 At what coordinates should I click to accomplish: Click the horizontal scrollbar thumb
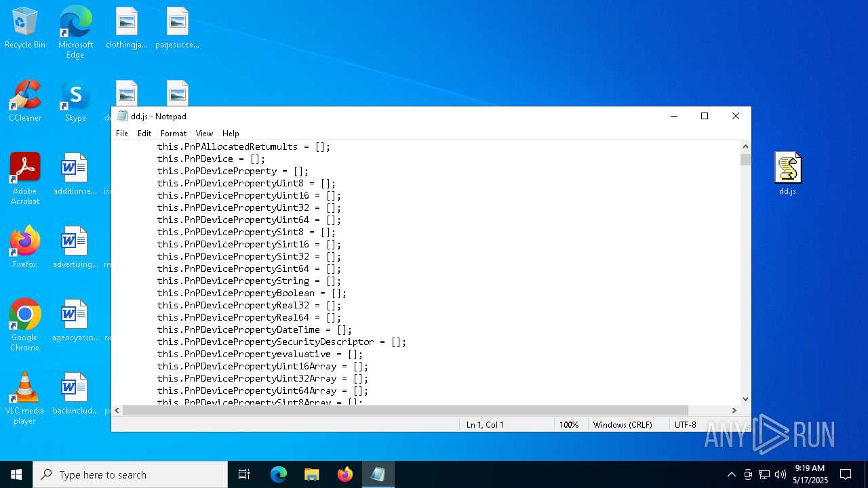(406, 410)
